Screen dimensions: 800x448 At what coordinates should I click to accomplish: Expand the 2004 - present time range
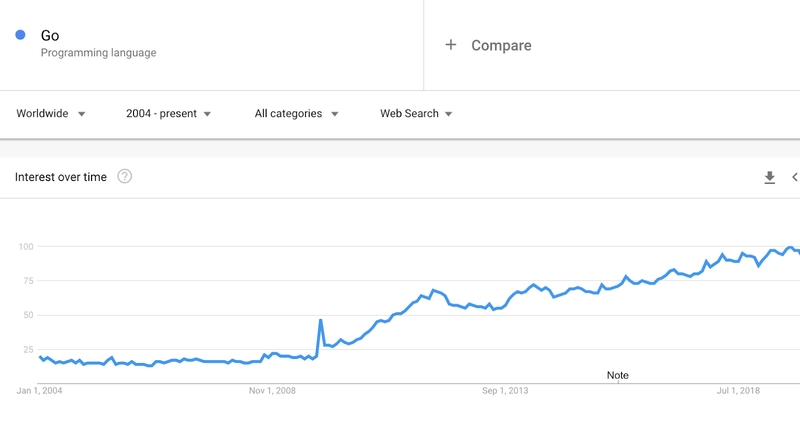(168, 113)
